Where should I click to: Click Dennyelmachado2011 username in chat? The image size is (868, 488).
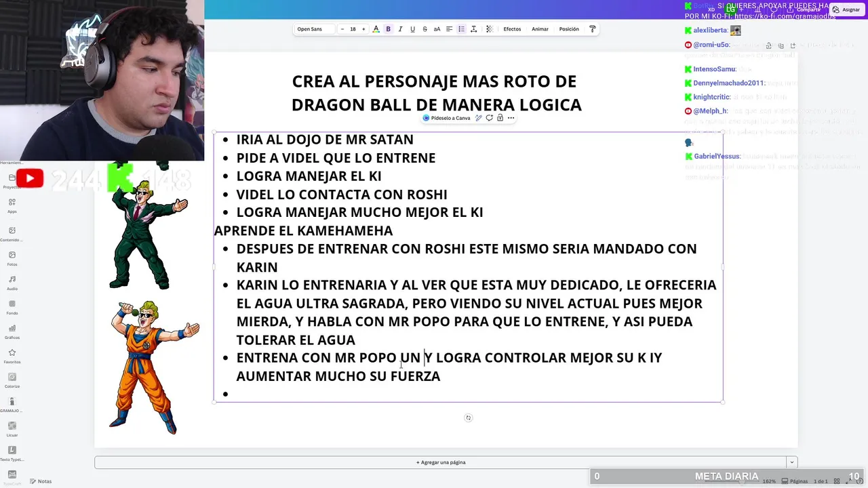point(729,83)
